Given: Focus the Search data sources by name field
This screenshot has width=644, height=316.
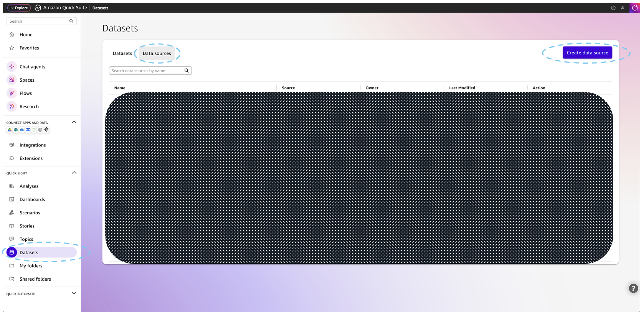Looking at the screenshot, I should [x=146, y=71].
